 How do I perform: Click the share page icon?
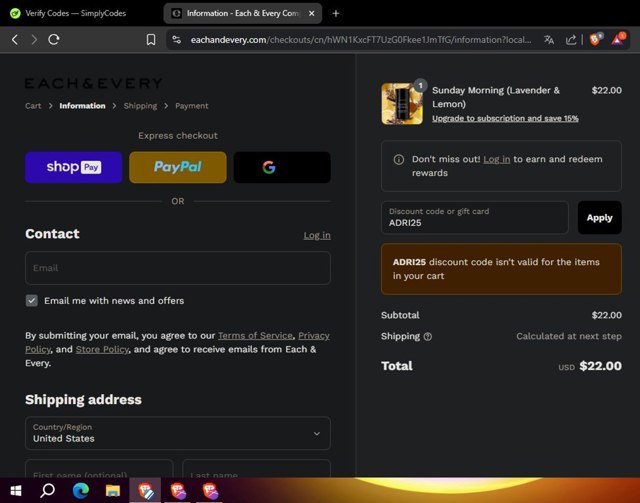click(x=571, y=40)
